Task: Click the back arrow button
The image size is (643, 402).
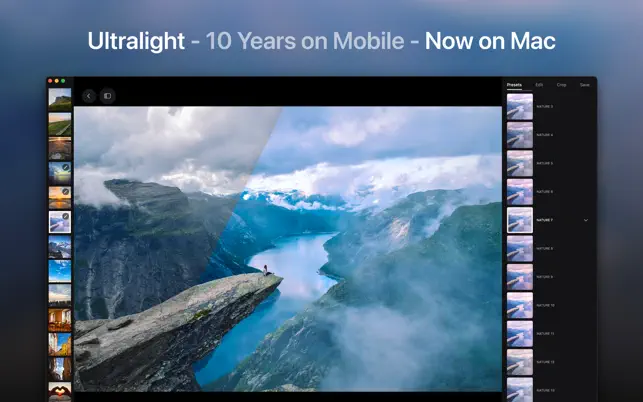Action: pos(89,96)
